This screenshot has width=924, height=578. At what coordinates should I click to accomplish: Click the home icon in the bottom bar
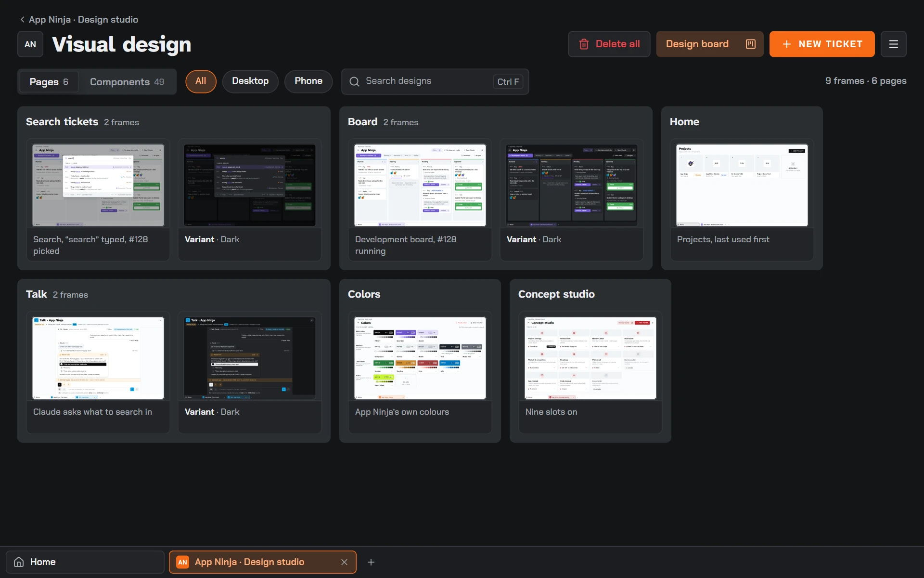[19, 562]
